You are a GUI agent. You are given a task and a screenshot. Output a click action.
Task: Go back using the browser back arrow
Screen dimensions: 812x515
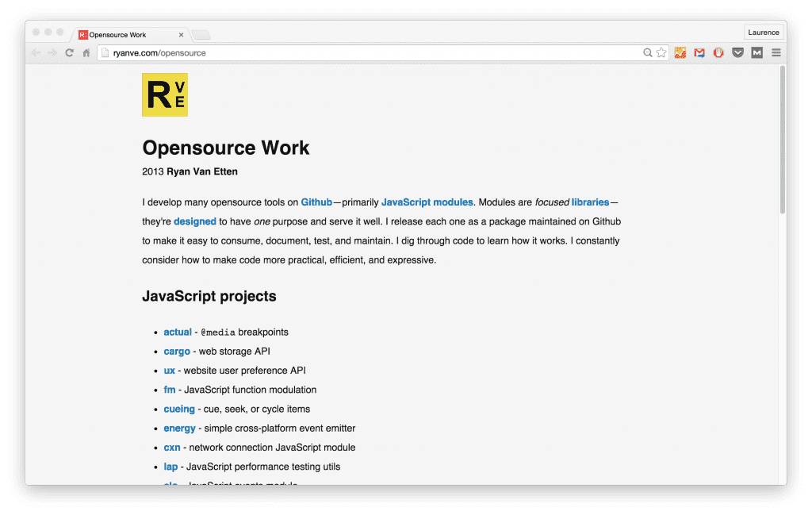point(36,53)
